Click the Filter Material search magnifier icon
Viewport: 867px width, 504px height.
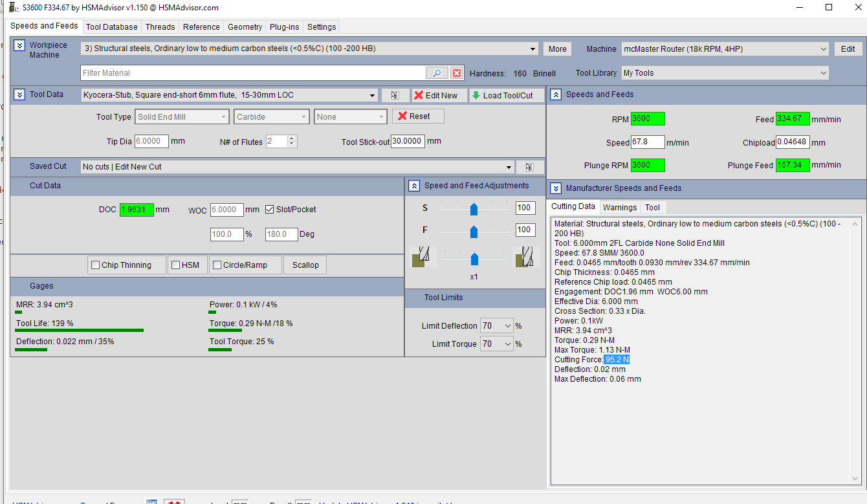[437, 73]
